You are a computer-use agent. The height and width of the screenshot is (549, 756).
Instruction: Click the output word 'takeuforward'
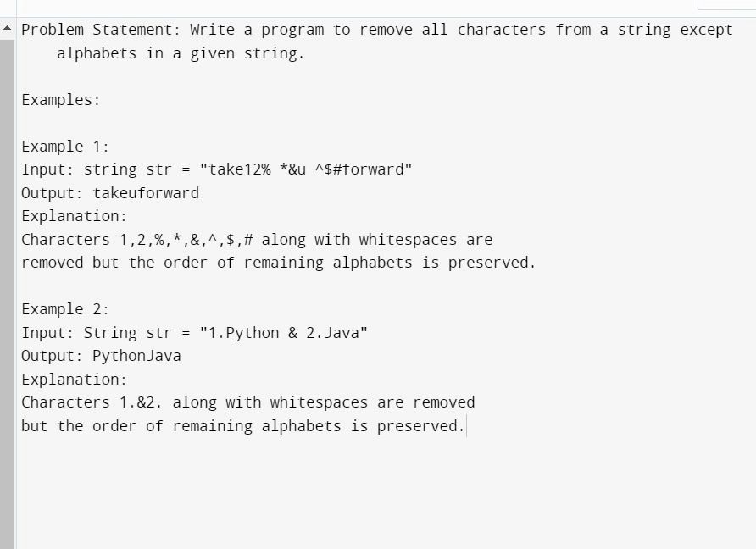[146, 193]
